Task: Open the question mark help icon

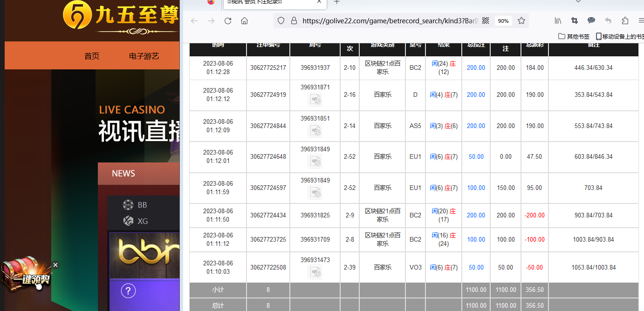Action: coord(128,291)
